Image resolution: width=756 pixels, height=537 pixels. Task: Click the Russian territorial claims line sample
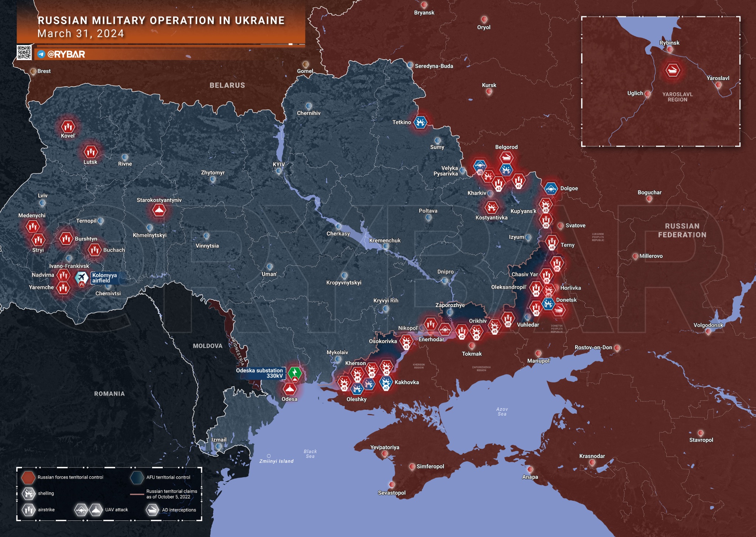coord(137,494)
